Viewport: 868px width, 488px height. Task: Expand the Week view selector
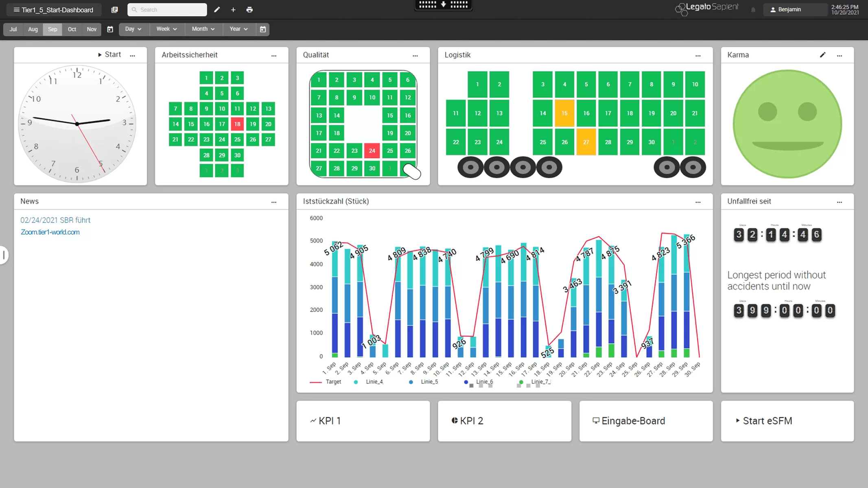[x=166, y=28]
